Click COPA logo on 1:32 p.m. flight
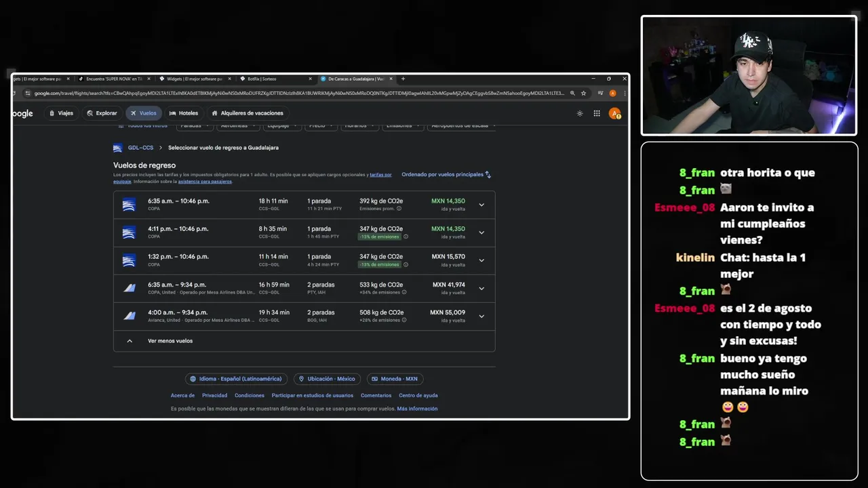Screen dimensions: 868x488 click(129, 260)
